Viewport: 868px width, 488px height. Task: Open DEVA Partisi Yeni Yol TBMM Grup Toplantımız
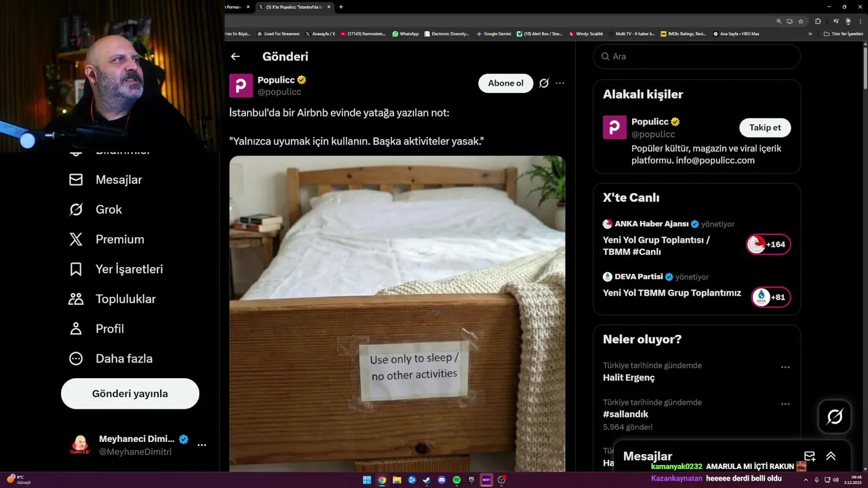point(672,293)
